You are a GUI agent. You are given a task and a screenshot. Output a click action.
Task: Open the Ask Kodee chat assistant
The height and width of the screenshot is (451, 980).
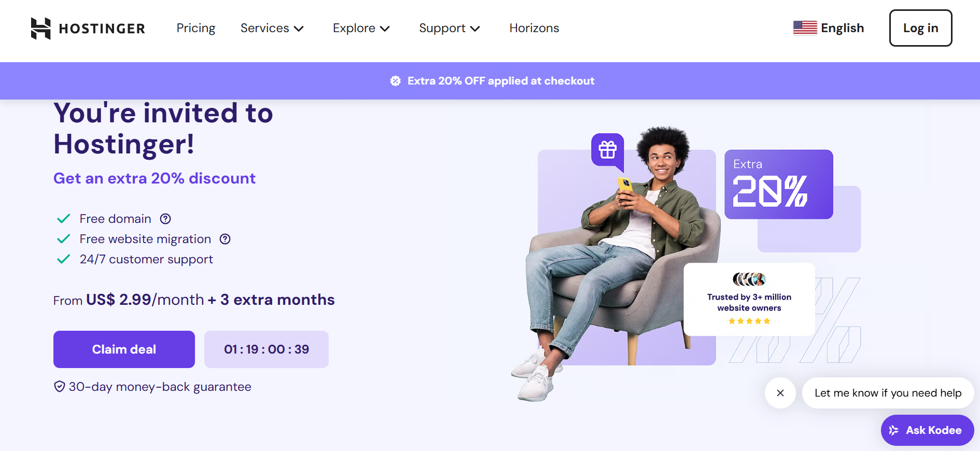927,430
